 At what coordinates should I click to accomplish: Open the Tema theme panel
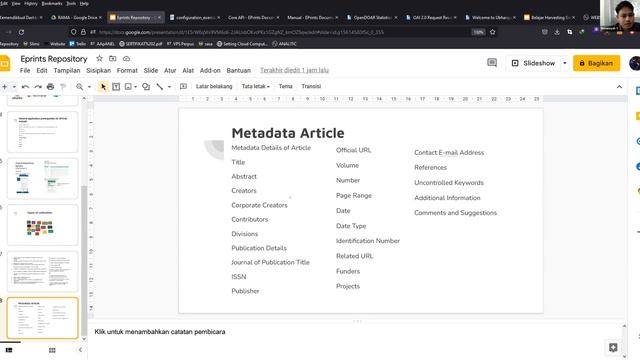coord(285,87)
